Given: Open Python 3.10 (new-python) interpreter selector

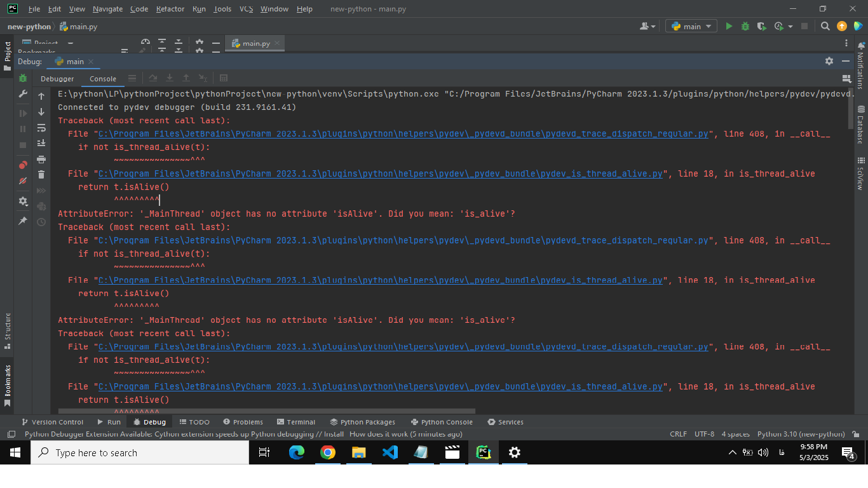Looking at the screenshot, I should [801, 434].
